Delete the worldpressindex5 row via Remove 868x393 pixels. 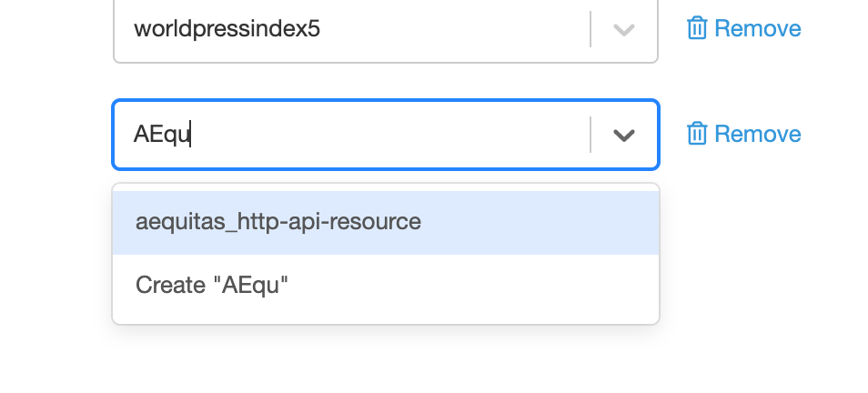(x=744, y=28)
